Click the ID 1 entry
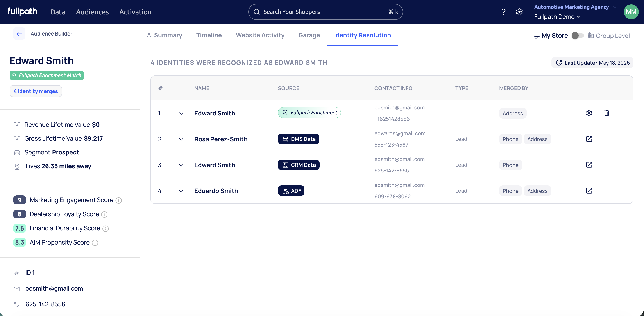Image resolution: width=644 pixels, height=316 pixels. 30,273
